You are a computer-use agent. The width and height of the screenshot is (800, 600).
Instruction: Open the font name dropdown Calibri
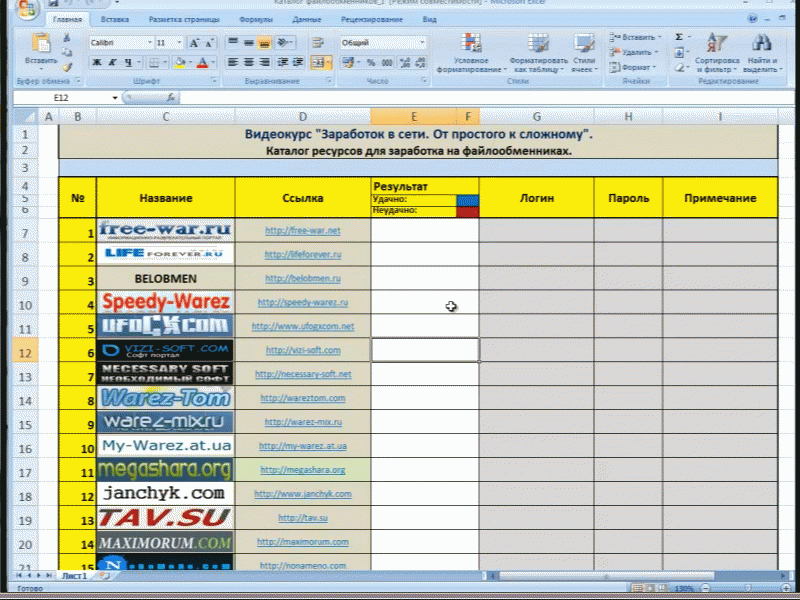[149, 43]
